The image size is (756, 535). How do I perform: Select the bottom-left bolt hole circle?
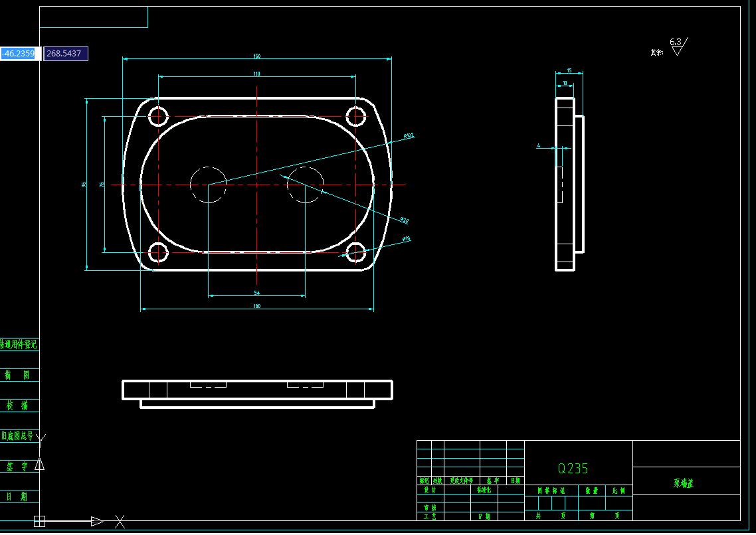pyautogui.click(x=158, y=252)
